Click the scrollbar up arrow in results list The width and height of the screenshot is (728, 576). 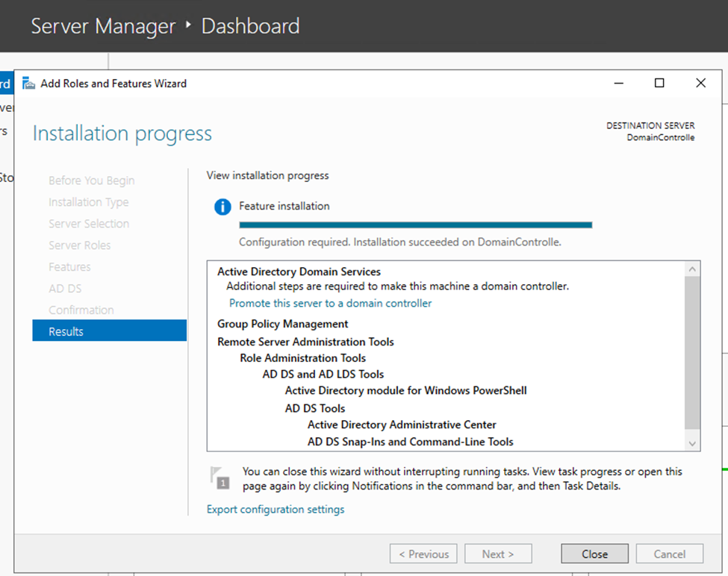click(x=691, y=269)
